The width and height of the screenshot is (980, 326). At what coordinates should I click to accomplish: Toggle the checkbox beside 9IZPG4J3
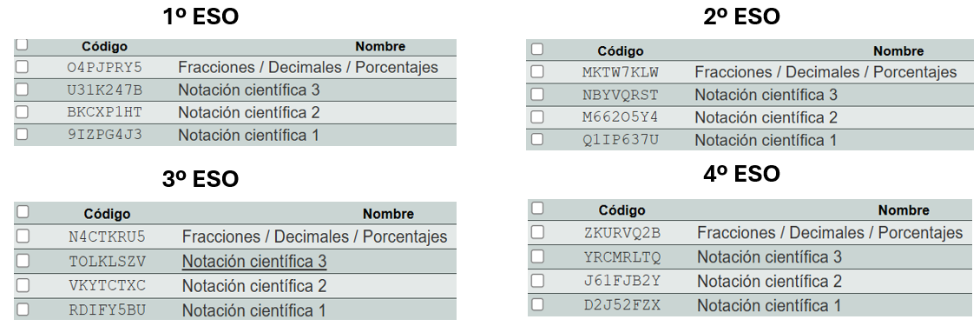22,133
